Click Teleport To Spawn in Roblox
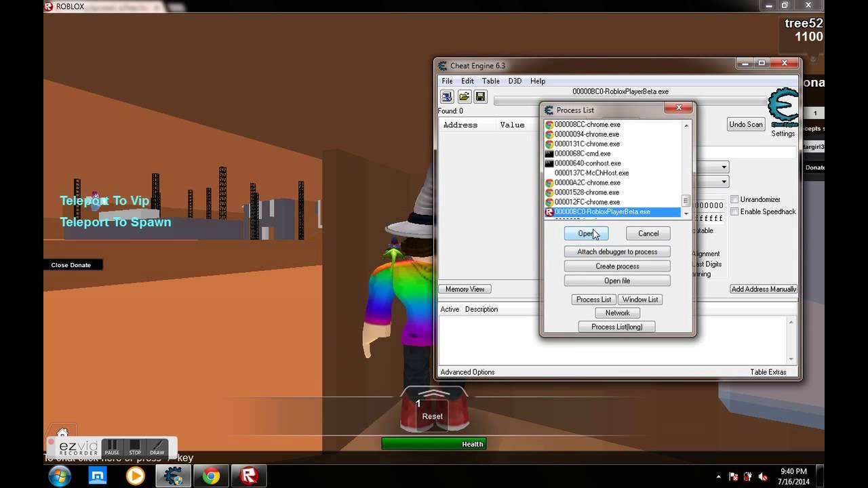Viewport: 868px width, 488px height. (x=115, y=222)
